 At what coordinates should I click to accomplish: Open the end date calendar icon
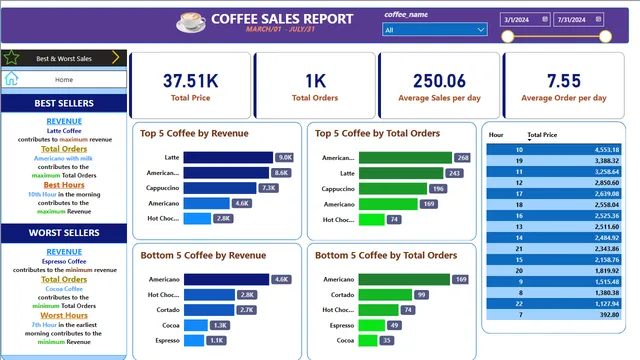click(x=598, y=19)
